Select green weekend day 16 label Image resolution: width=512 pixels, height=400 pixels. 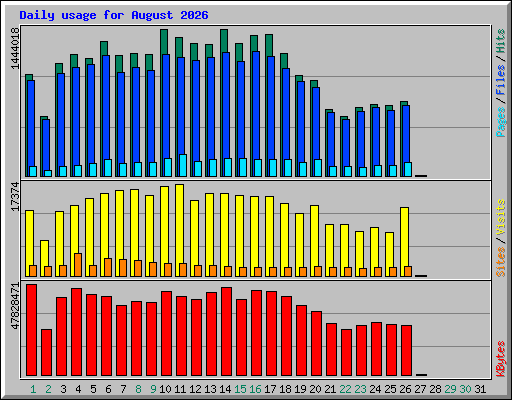click(255, 389)
